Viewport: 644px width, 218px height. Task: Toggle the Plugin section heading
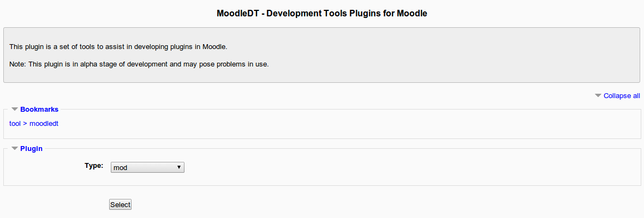coord(31,148)
